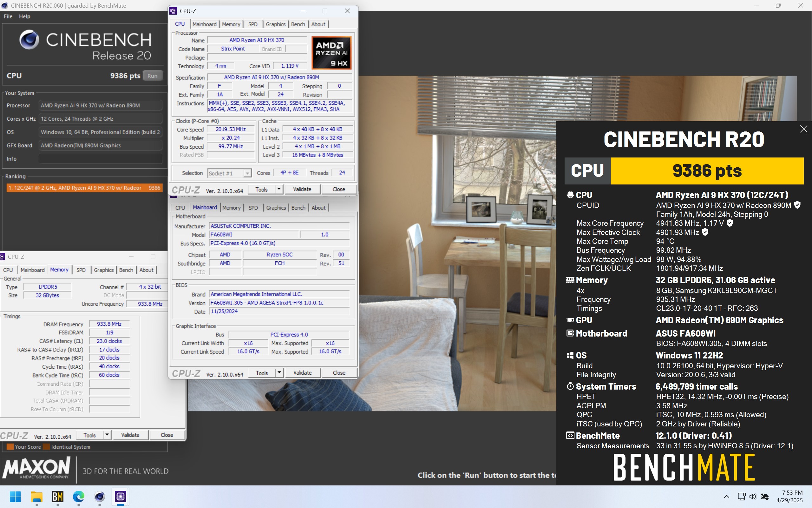The height and width of the screenshot is (508, 812).
Task: Click the Cinebench Info input field
Action: [101, 158]
